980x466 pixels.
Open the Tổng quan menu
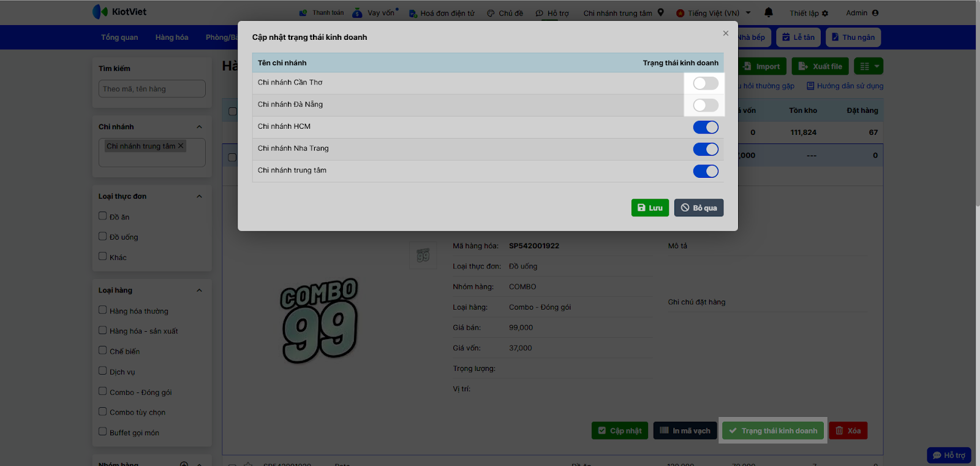[x=119, y=37]
